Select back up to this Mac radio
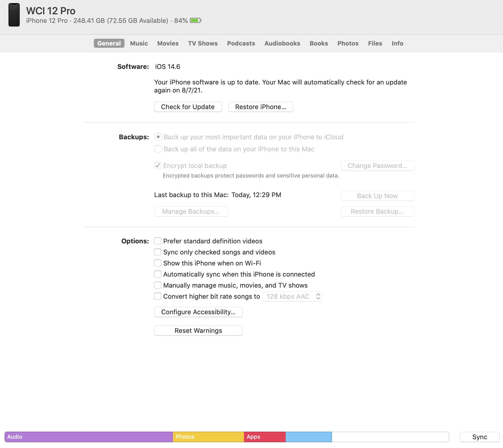The width and height of the screenshot is (503, 448). pos(158,149)
